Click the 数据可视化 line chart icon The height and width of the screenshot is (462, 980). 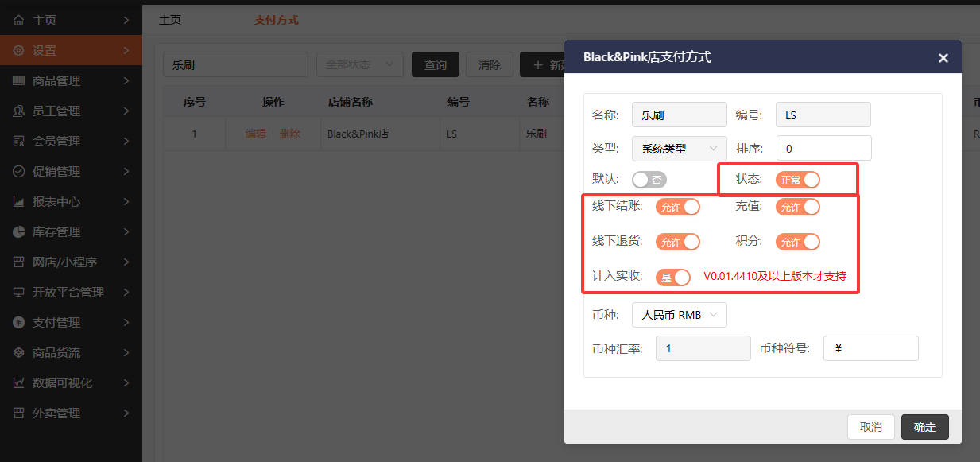[x=19, y=382]
